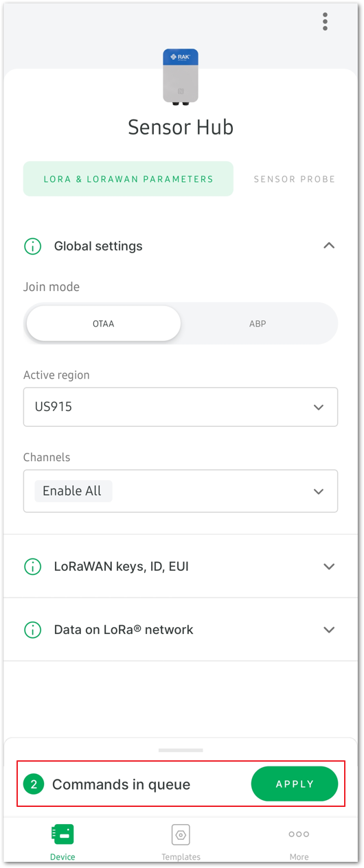364x868 pixels.
Task: Open the Templates icon in the bottom bar
Action: tap(181, 834)
